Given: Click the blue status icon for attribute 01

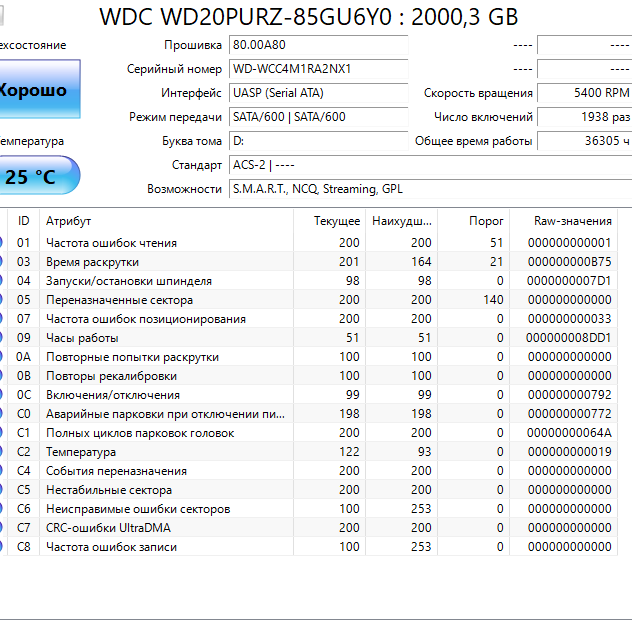Looking at the screenshot, I should pyautogui.click(x=2, y=243).
